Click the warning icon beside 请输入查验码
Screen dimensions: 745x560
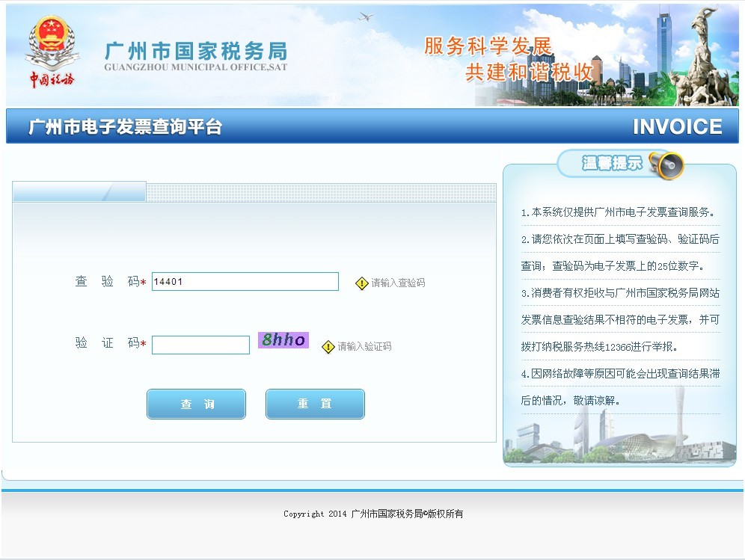(x=361, y=283)
